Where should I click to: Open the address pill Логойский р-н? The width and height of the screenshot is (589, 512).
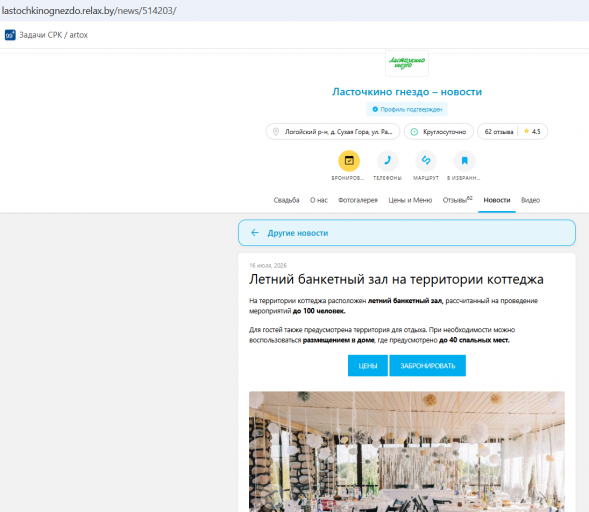tap(333, 132)
